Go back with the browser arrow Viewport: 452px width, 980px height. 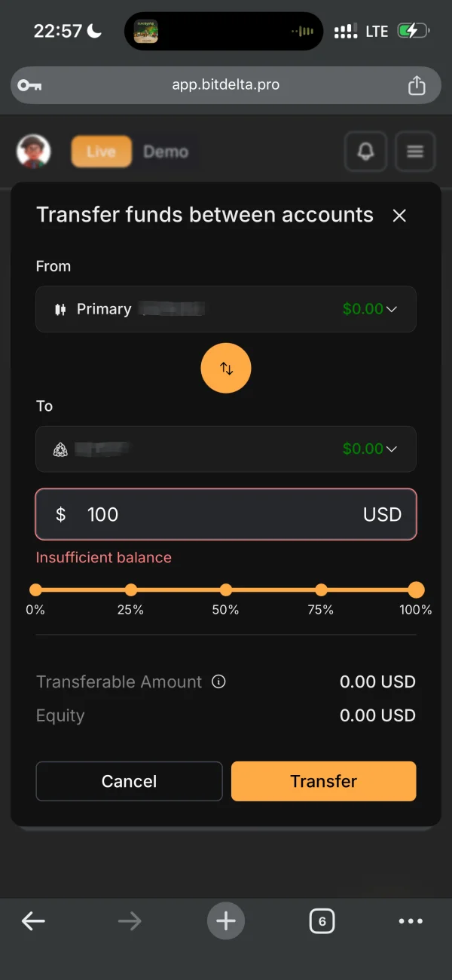pos(33,920)
